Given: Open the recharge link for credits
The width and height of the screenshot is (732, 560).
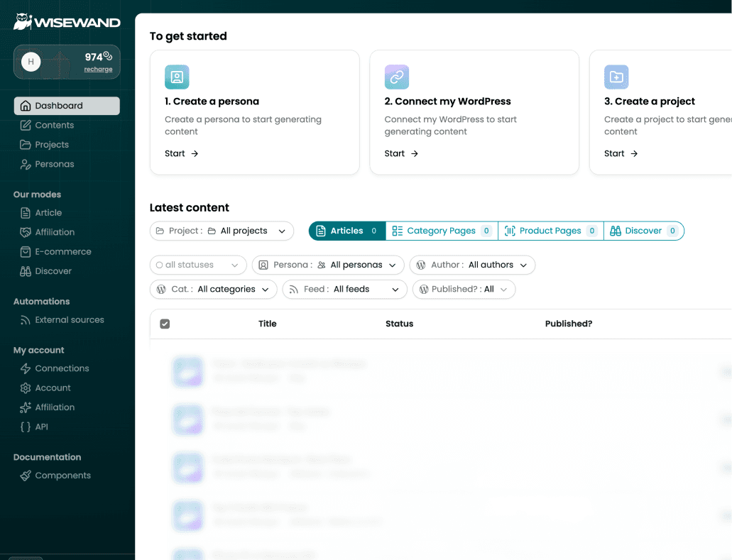Looking at the screenshot, I should 98,69.
